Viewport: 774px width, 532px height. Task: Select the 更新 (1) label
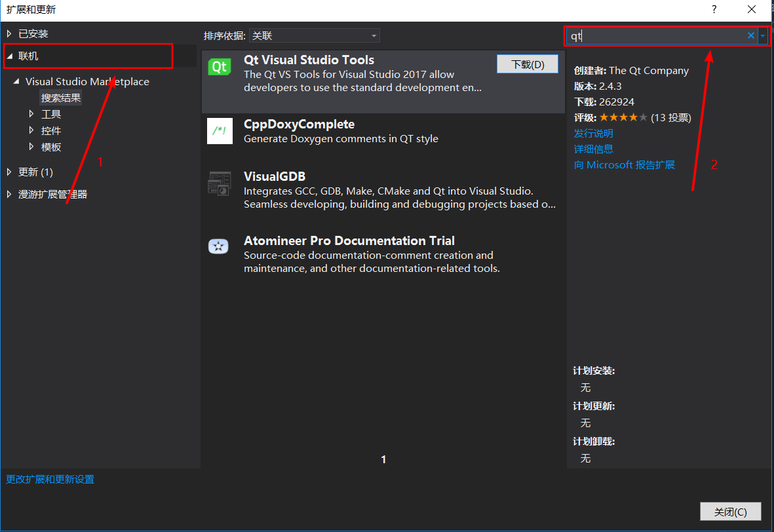pos(35,172)
